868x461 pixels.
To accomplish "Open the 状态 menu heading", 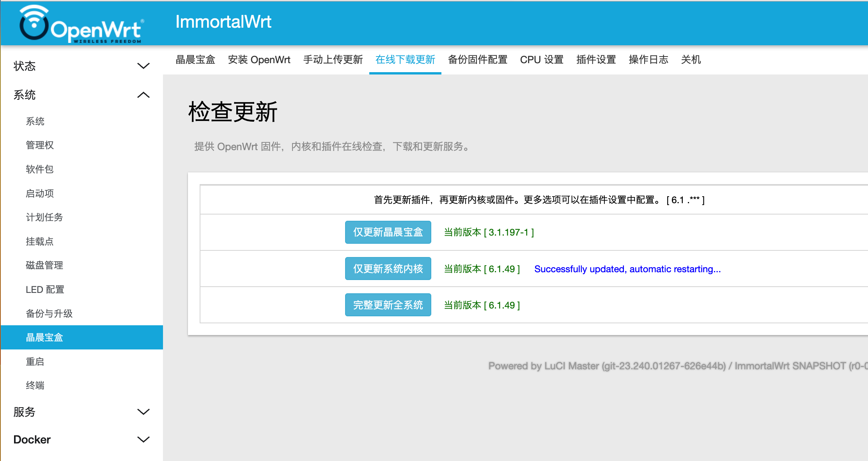I will coord(25,66).
